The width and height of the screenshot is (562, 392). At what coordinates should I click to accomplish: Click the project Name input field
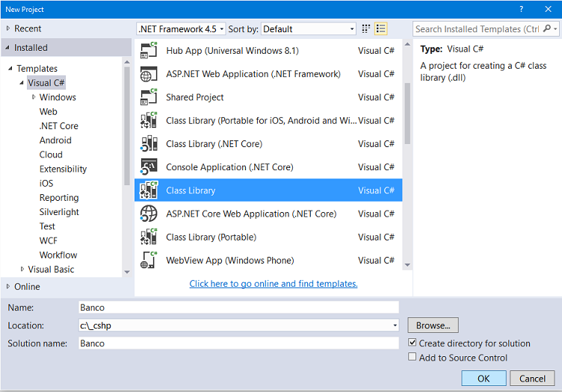coord(238,308)
